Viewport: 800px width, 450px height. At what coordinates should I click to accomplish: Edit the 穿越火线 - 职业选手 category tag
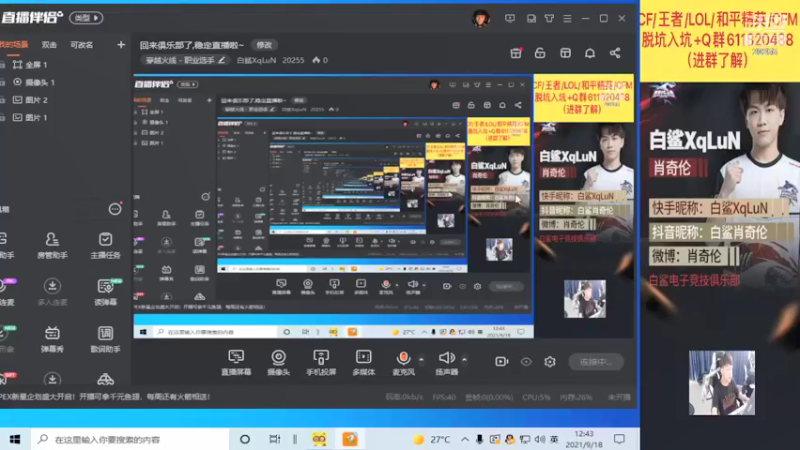(186, 60)
